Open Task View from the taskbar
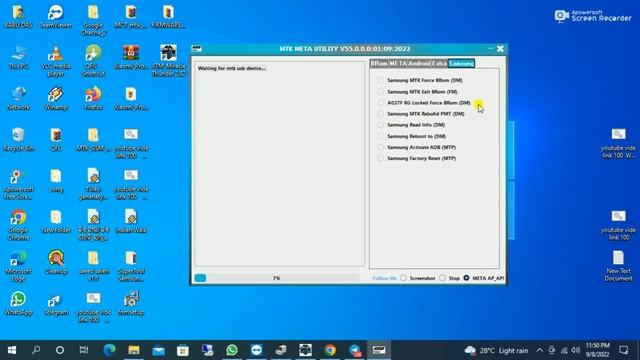 [x=84, y=350]
